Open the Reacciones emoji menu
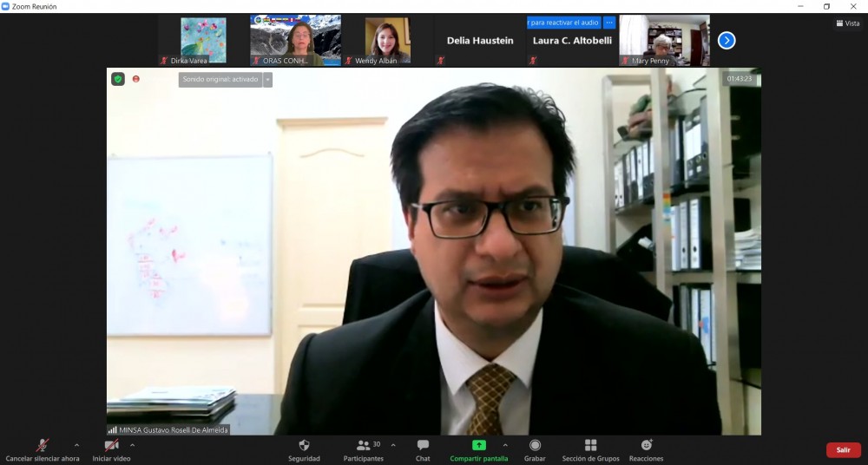Image resolution: width=868 pixels, height=465 pixels. coord(646,445)
